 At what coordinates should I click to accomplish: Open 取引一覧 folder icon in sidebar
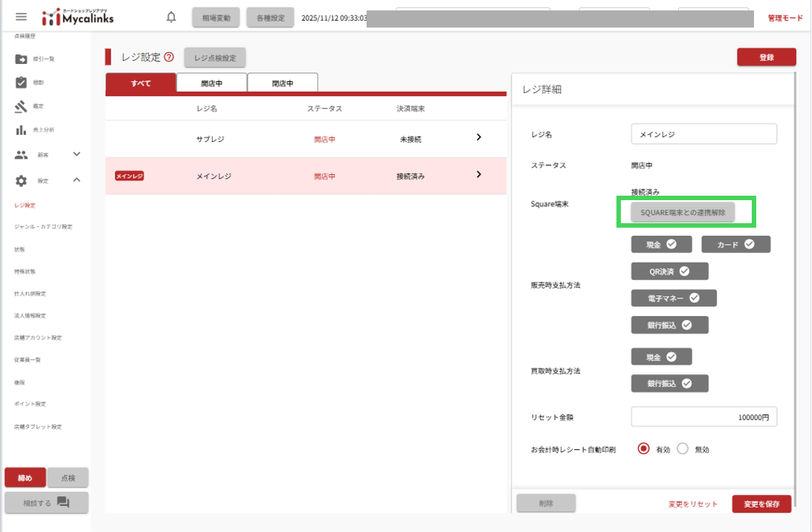(21, 60)
